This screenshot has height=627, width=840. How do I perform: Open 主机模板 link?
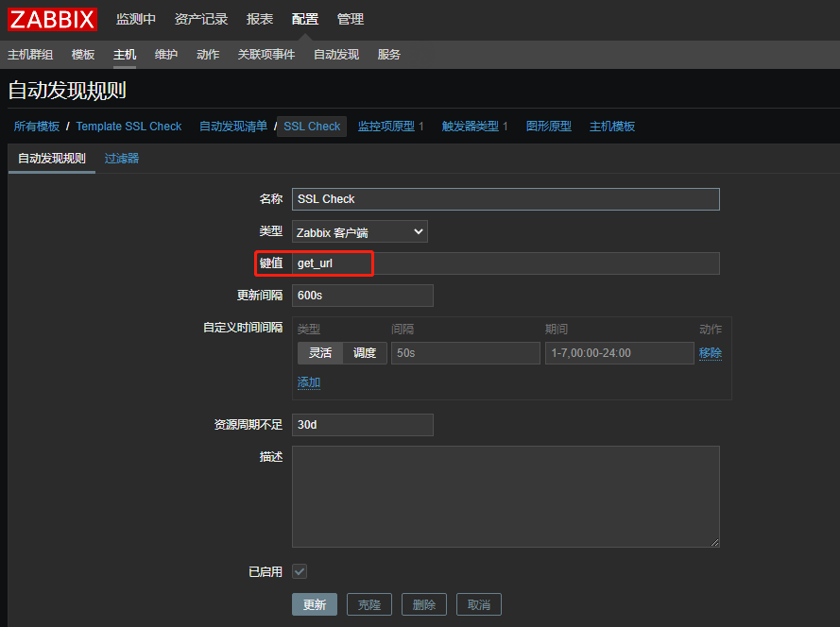click(611, 127)
